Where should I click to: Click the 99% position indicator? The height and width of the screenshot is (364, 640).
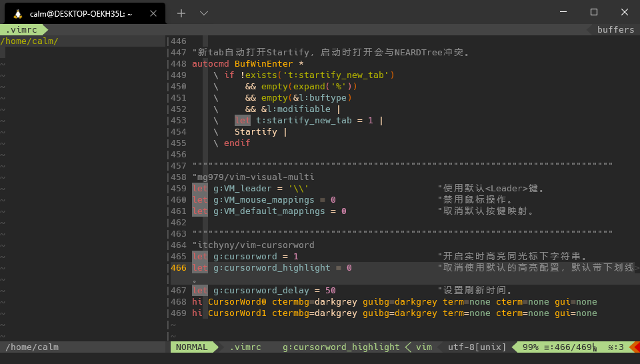[531, 347]
